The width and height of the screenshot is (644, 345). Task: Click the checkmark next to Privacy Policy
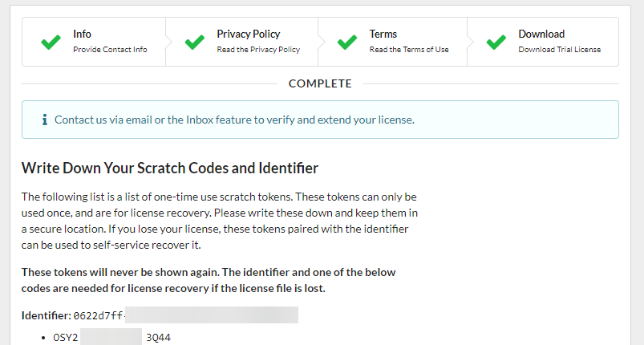[x=195, y=42]
